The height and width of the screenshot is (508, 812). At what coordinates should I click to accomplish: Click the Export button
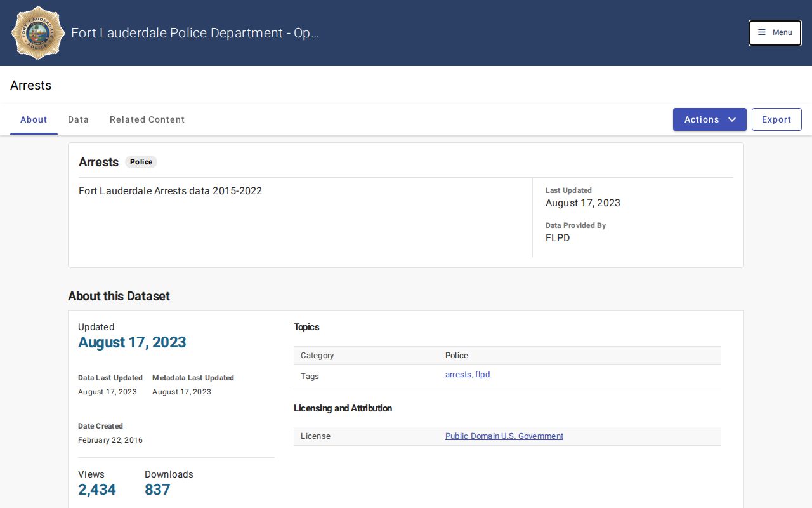(776, 119)
